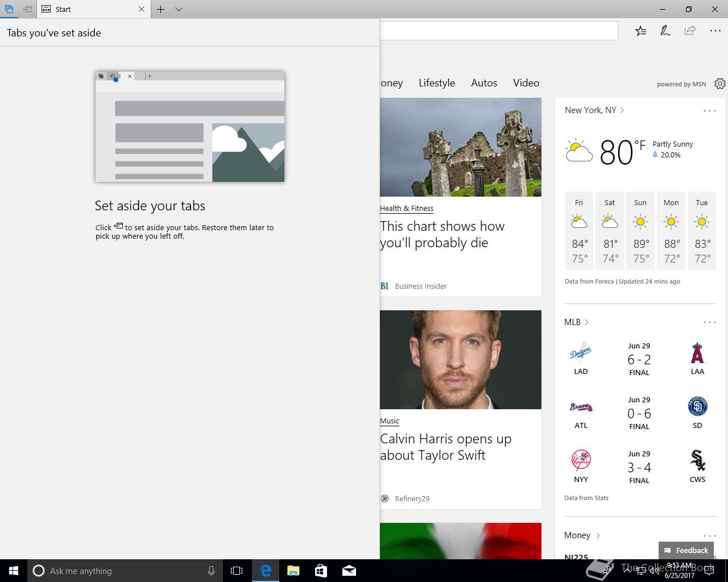Select Monday forecast column
Viewport: 728px width, 582px height.
tap(671, 231)
